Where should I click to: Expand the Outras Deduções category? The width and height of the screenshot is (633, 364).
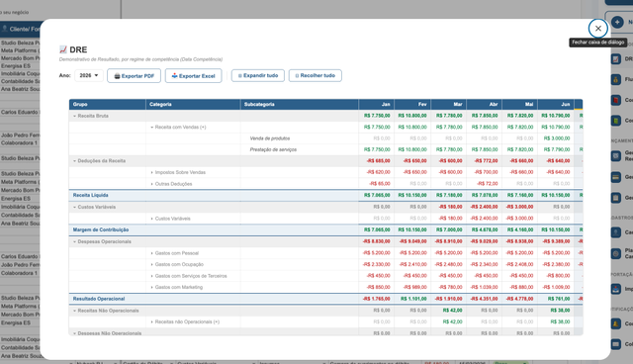tap(151, 184)
